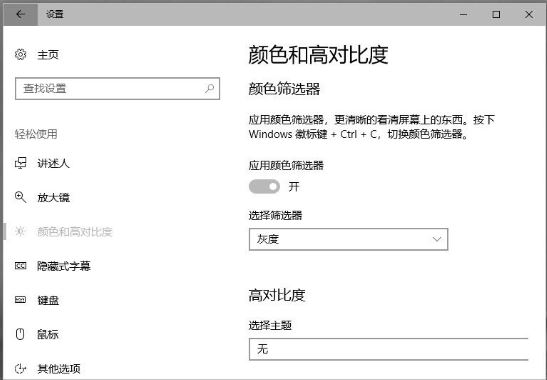Select the 讲述人 narrator icon
Viewport: 547px width, 380px height.
[21, 163]
